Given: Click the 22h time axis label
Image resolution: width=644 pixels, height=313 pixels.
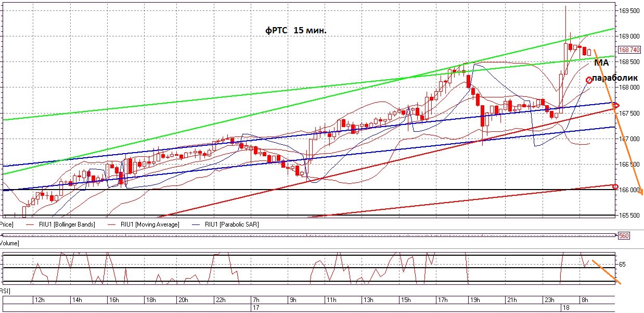Looking at the screenshot, I should coord(220,300).
